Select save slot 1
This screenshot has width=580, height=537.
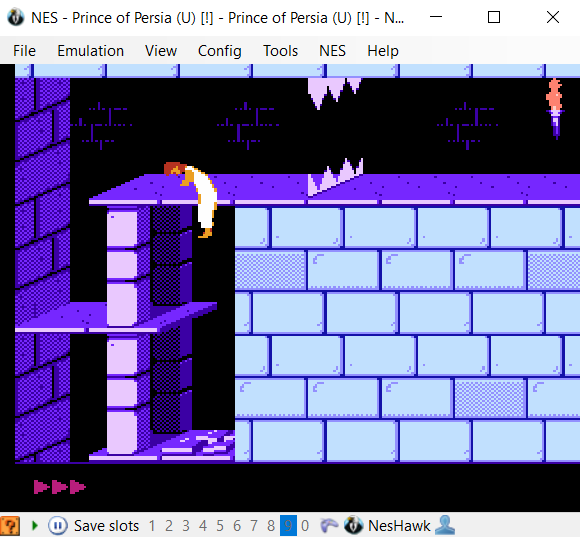pos(152,526)
